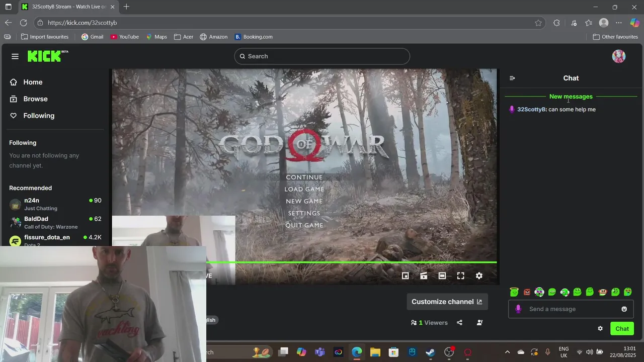
Task: Click the Customize channel button
Action: (x=447, y=302)
